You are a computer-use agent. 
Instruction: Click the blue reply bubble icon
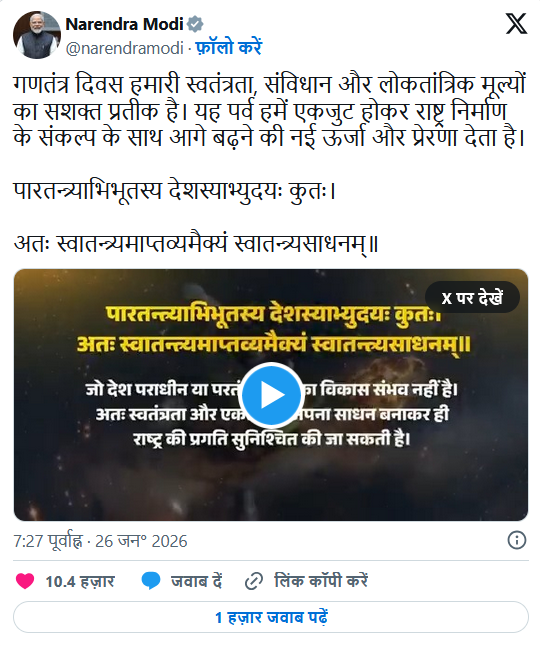tap(151, 581)
